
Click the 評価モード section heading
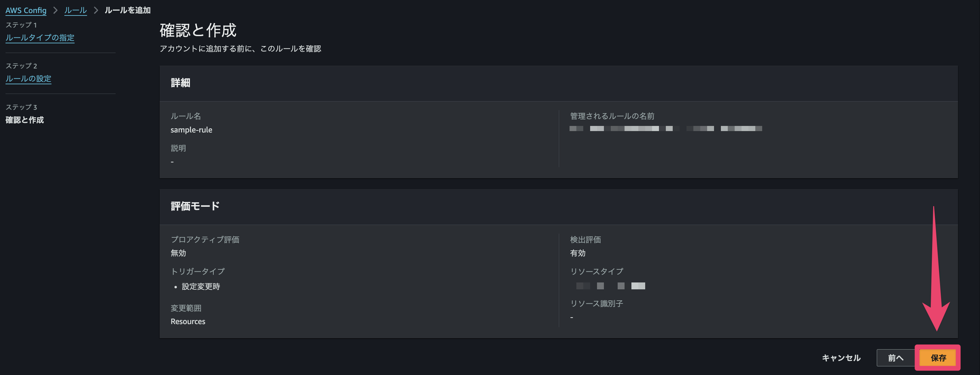click(195, 206)
